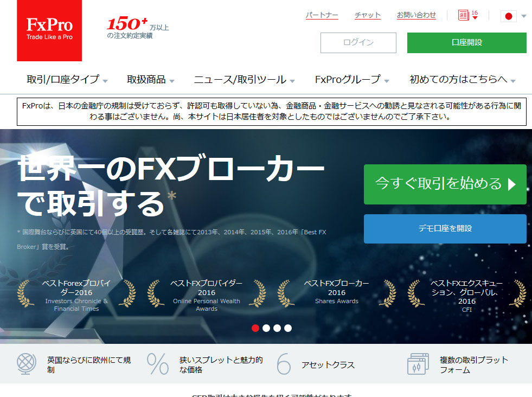Viewport: 532px width, 397px height.
Task: Open the FxProグループ menu
Action: (352, 79)
